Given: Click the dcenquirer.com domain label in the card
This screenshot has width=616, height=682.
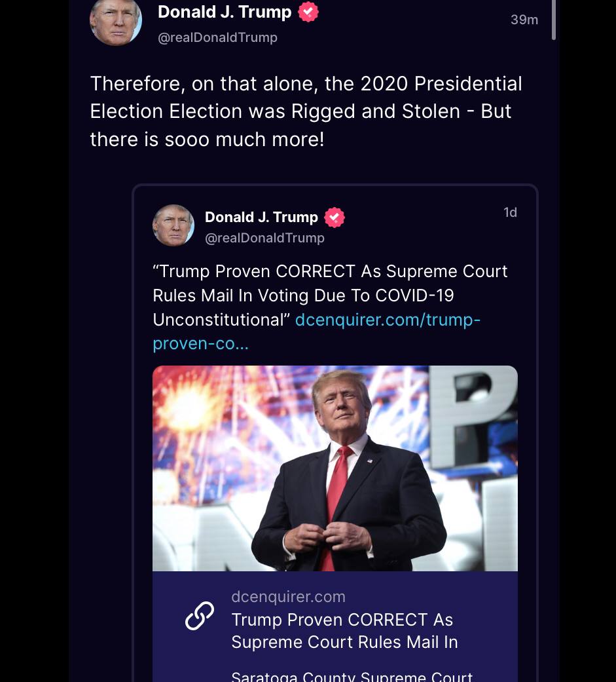Looking at the screenshot, I should [288, 597].
